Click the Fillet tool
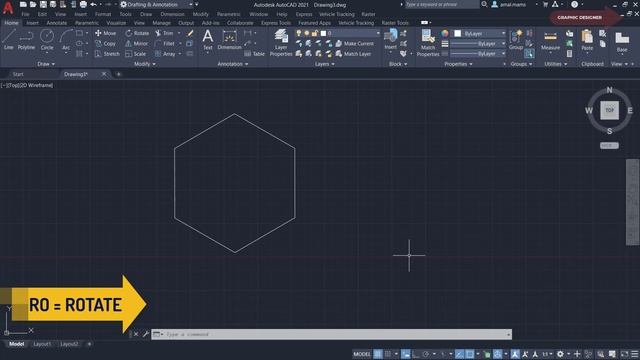640x360 pixels. pos(165,43)
